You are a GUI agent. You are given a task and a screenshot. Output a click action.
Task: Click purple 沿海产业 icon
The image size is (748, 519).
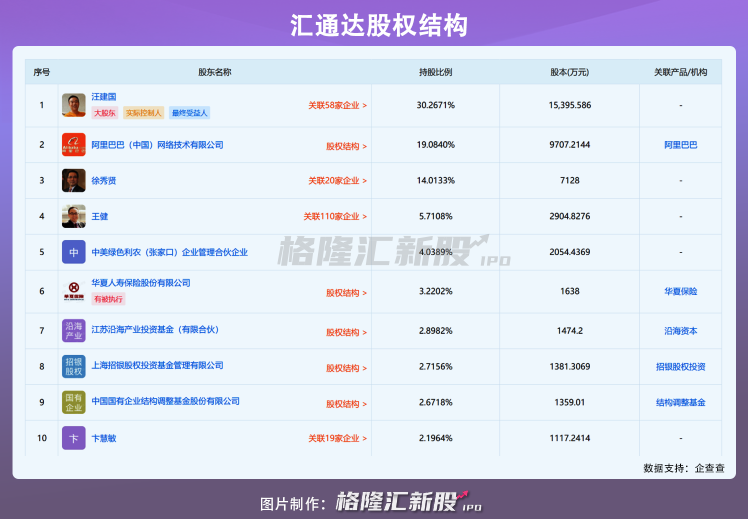[x=73, y=331]
